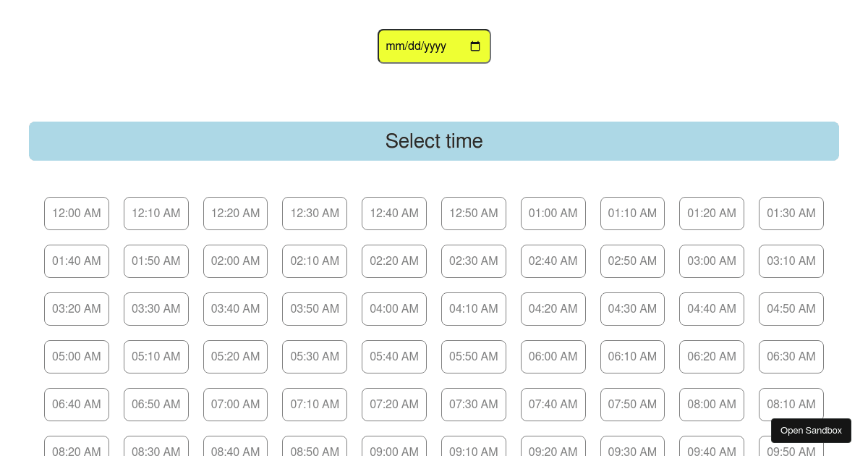Select the 12:00 AM time slot

coord(77,214)
